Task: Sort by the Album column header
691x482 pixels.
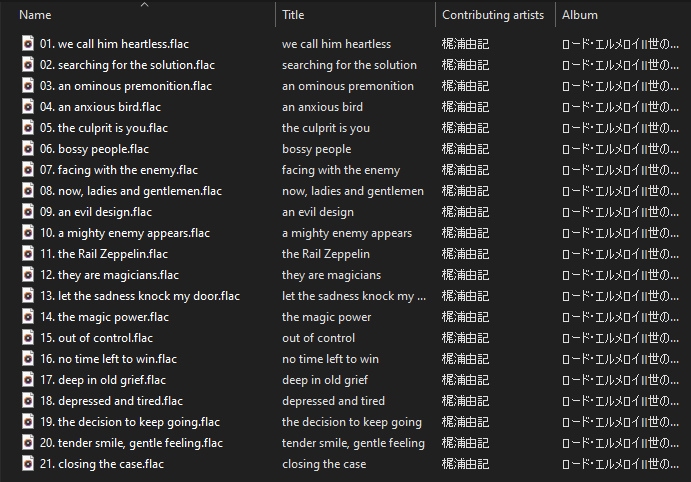Action: 580,15
